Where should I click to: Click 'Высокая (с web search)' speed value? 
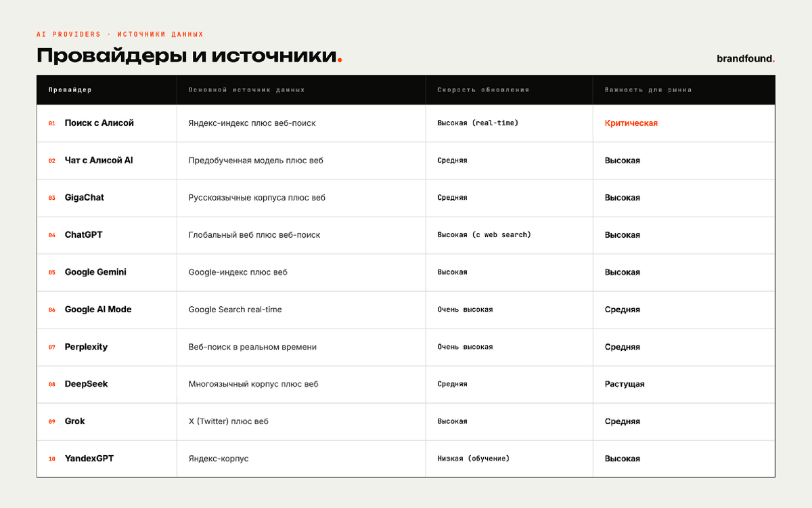click(x=484, y=235)
